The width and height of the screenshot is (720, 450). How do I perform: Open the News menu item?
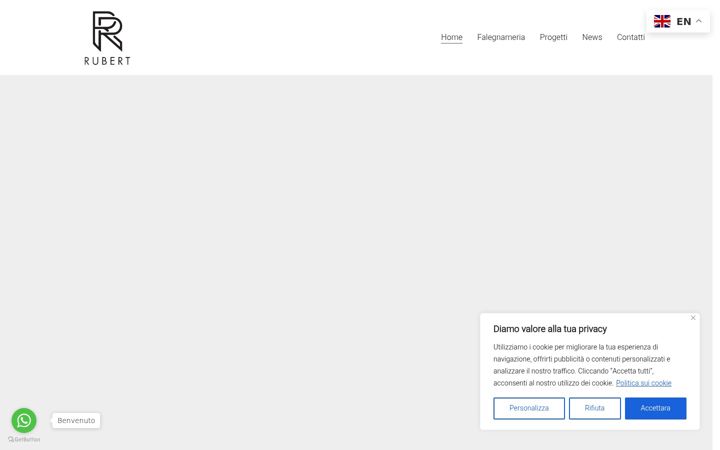pyautogui.click(x=591, y=37)
